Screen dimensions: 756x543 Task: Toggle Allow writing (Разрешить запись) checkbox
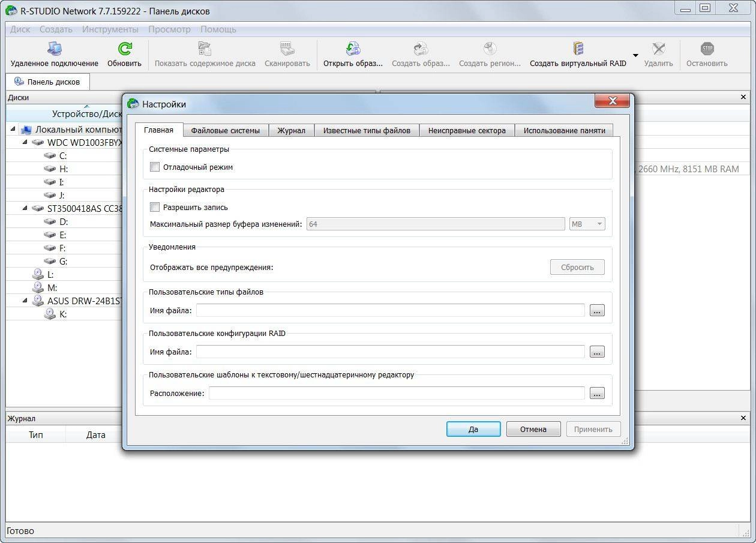tap(155, 207)
